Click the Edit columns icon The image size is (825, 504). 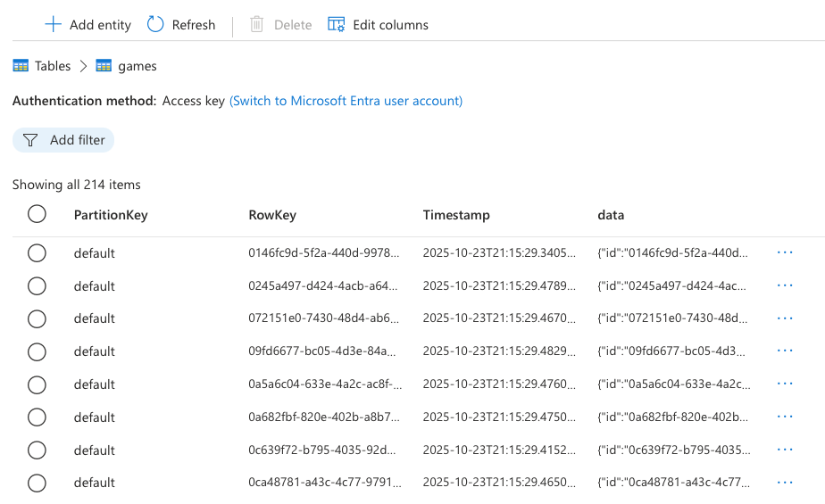[x=337, y=25]
